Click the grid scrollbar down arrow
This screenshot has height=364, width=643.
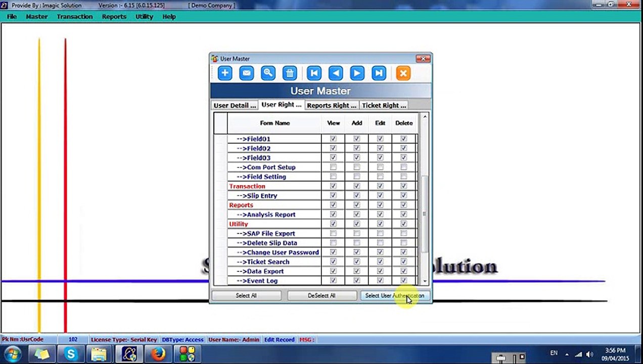coord(425,281)
